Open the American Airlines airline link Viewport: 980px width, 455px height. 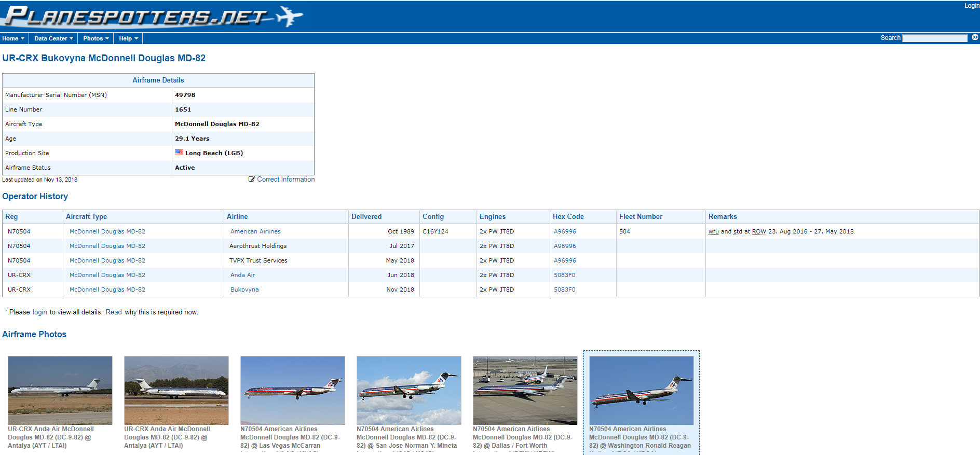(255, 231)
